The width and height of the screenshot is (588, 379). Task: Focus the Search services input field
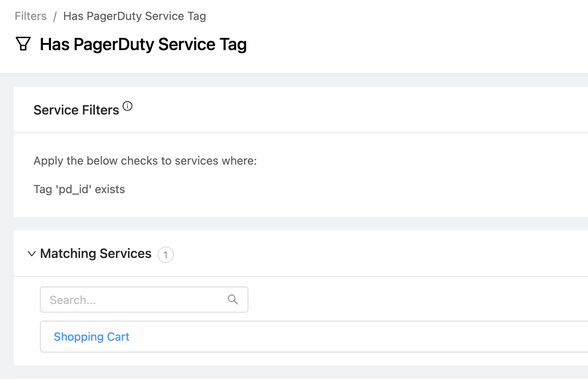tap(144, 300)
